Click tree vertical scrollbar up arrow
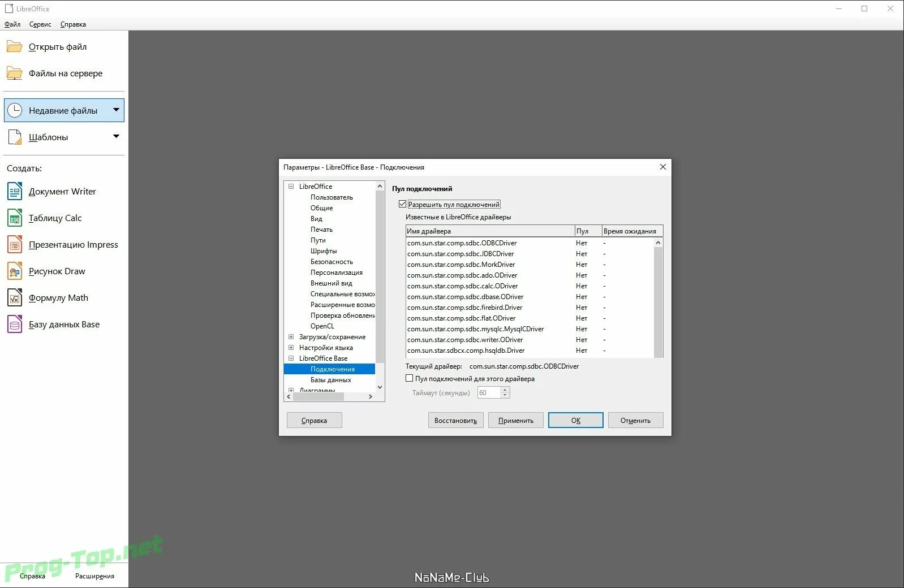Image resolution: width=904 pixels, height=588 pixels. pos(380,186)
